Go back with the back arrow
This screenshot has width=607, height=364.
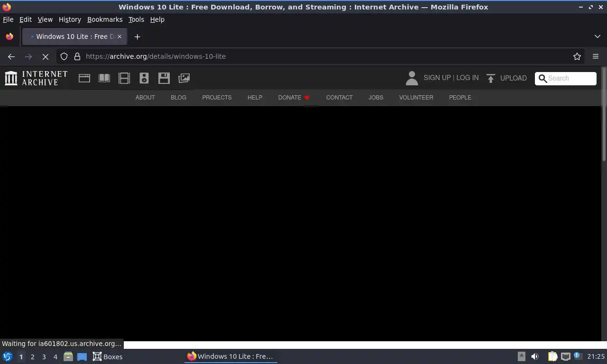click(x=11, y=56)
